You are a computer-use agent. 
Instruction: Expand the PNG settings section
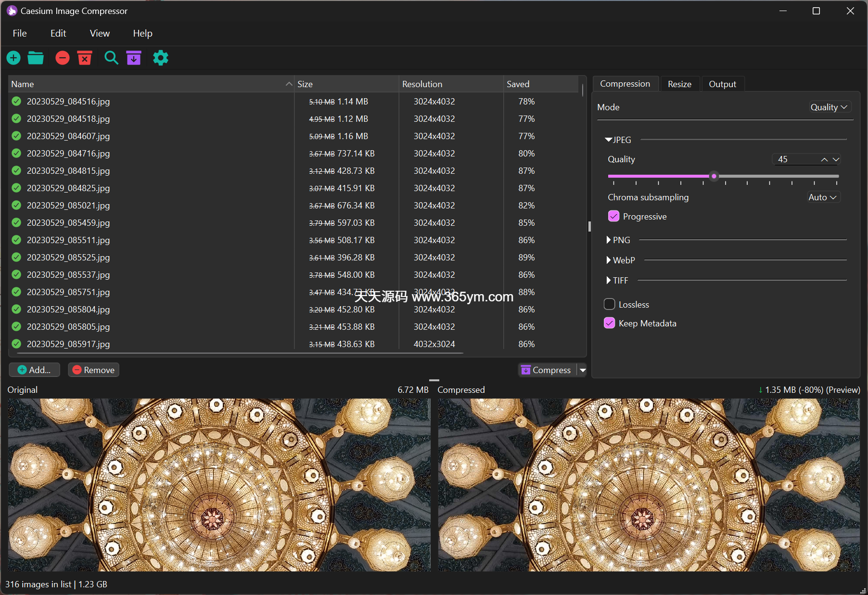coord(609,240)
